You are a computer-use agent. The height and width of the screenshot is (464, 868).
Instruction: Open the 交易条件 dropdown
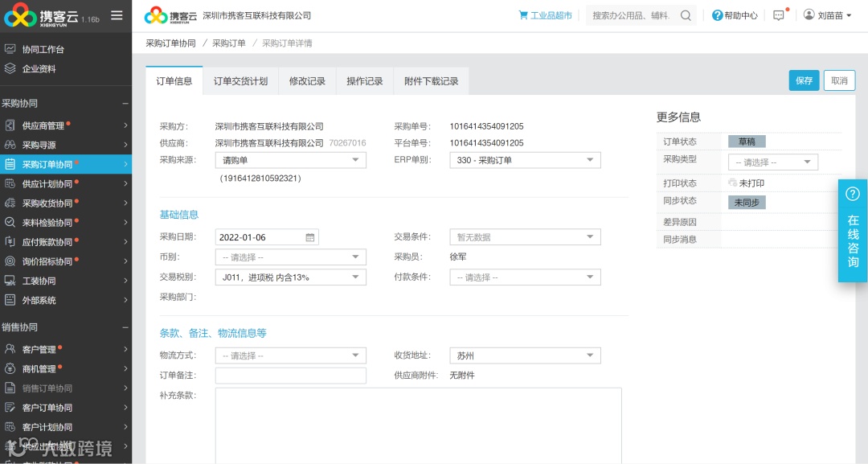click(x=525, y=237)
